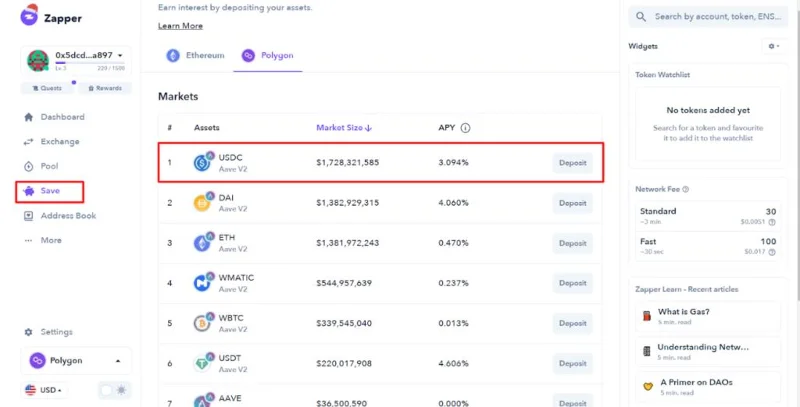
Task: Click the Assets column header
Action: click(206, 128)
